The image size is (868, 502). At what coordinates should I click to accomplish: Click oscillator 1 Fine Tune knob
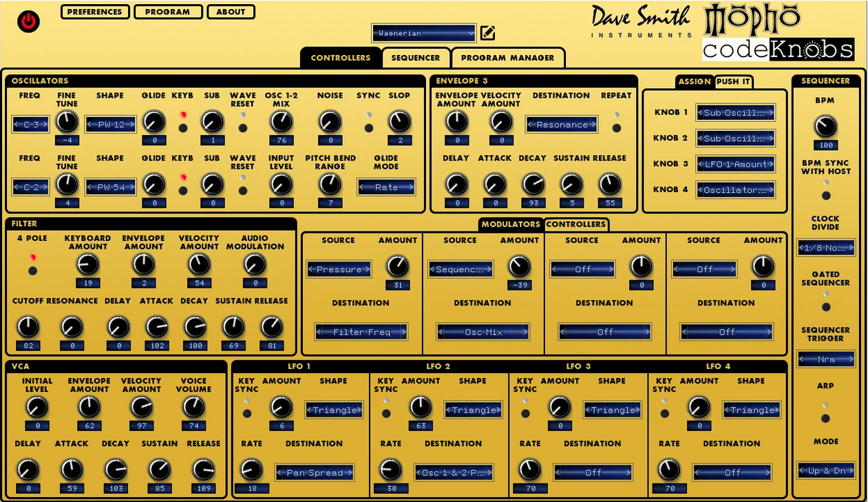[67, 122]
